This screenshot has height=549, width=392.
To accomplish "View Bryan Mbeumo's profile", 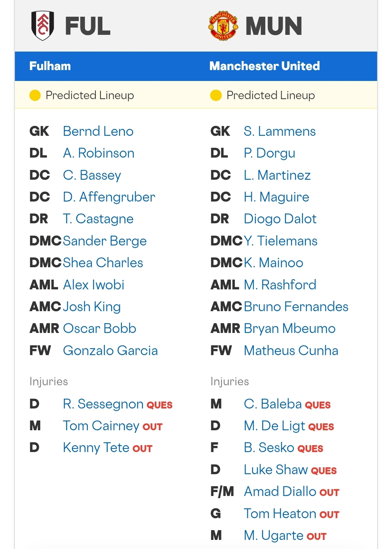I will [290, 329].
